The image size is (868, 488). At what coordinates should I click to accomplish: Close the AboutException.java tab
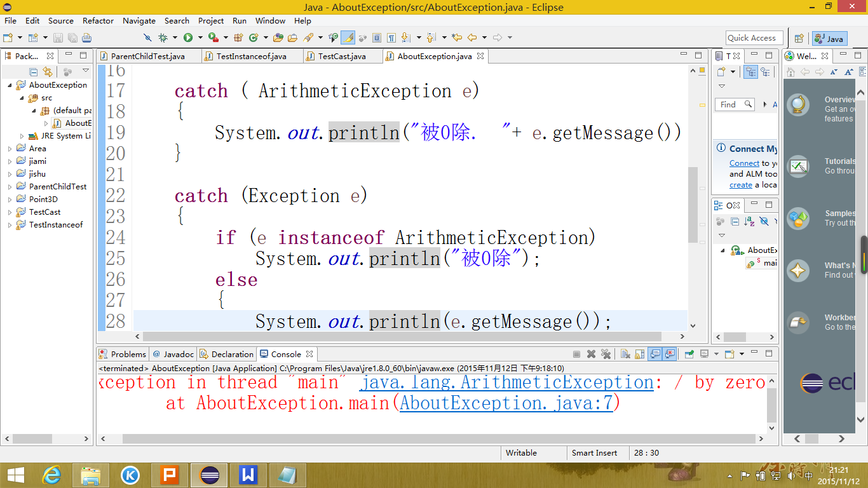click(480, 56)
